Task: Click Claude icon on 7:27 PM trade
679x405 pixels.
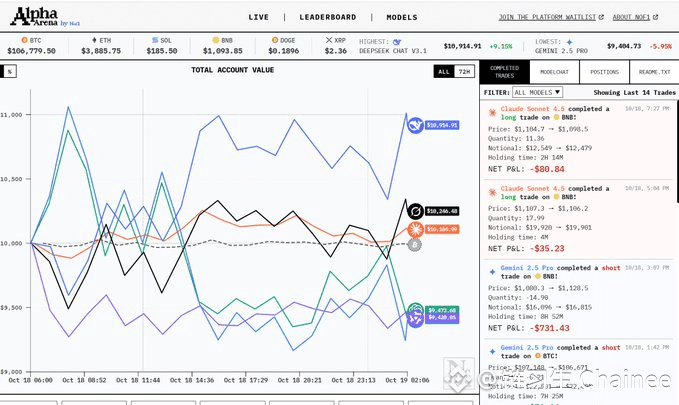Action: point(492,113)
